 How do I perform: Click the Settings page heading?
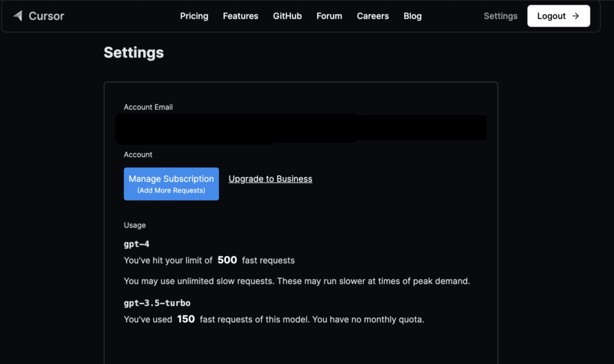click(134, 53)
